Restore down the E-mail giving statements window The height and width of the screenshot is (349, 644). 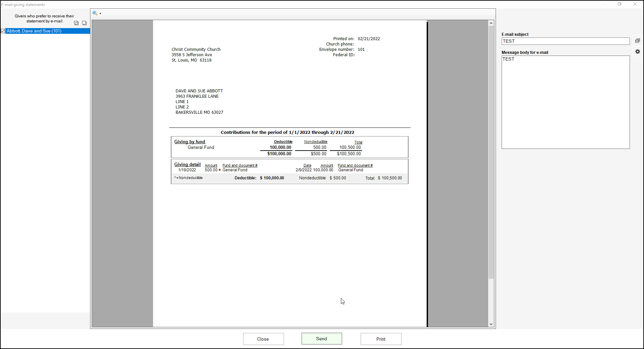620,4
